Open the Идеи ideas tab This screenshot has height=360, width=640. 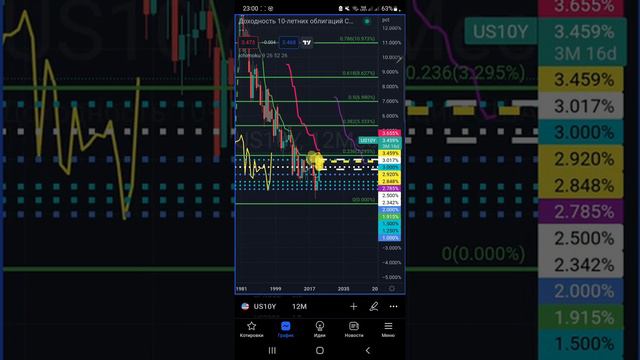coord(320,329)
